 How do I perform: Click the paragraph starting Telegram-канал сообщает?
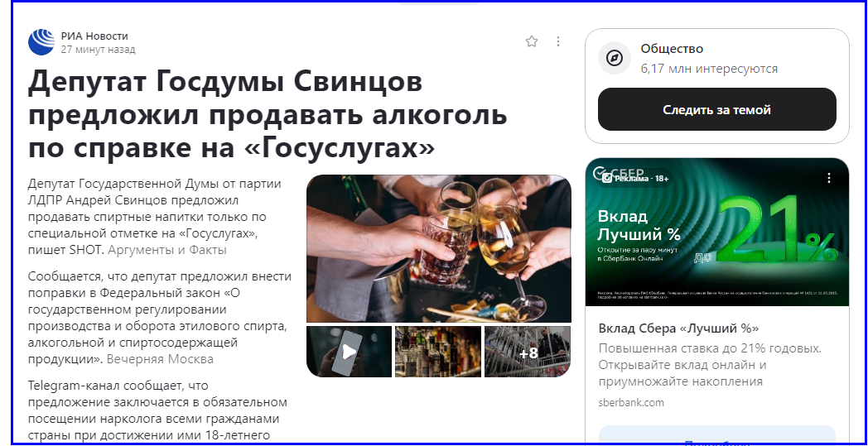(x=157, y=410)
